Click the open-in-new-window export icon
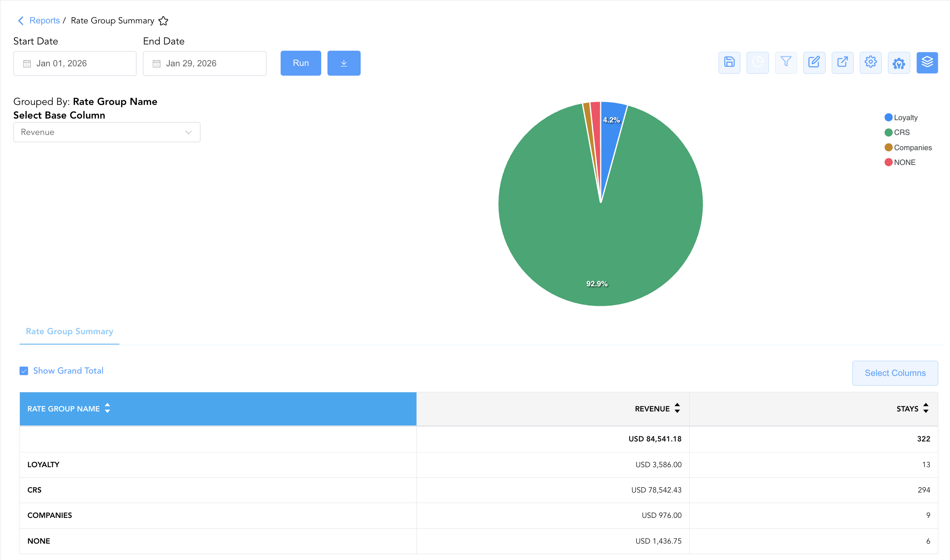This screenshot has width=950, height=560. (x=842, y=62)
